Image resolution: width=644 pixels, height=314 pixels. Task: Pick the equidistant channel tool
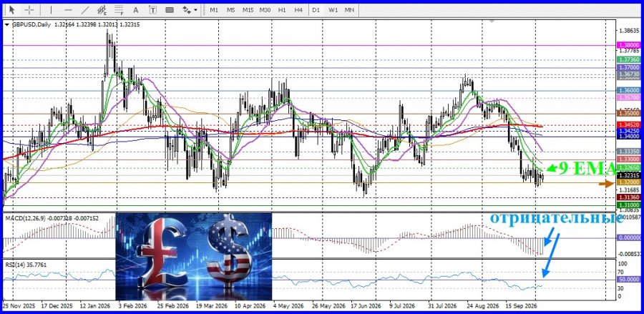[x=102, y=9]
